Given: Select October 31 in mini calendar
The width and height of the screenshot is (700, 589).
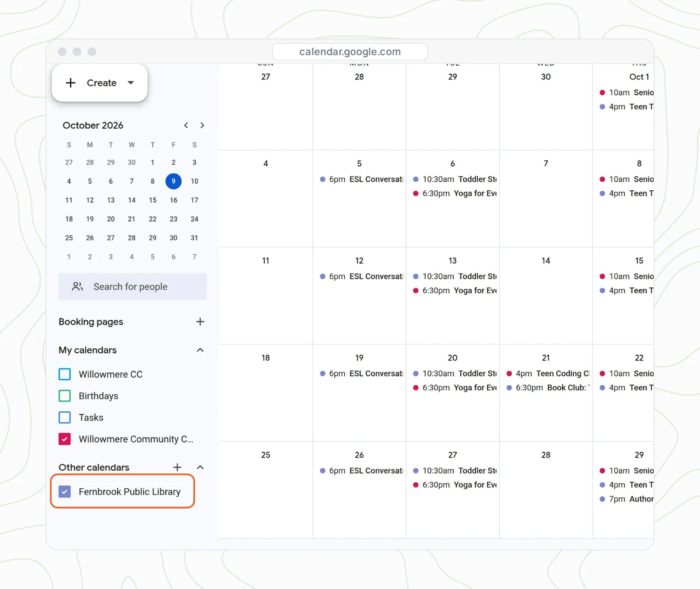Looking at the screenshot, I should (194, 238).
